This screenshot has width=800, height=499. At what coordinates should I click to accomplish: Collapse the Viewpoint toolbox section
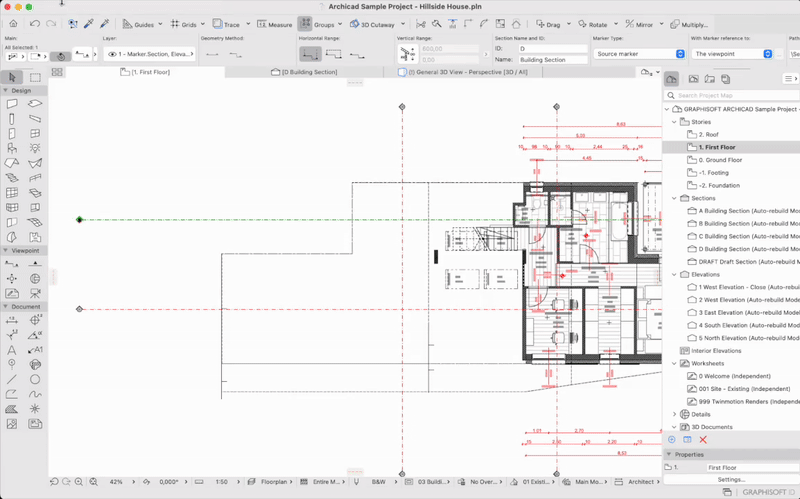[x=6, y=251]
